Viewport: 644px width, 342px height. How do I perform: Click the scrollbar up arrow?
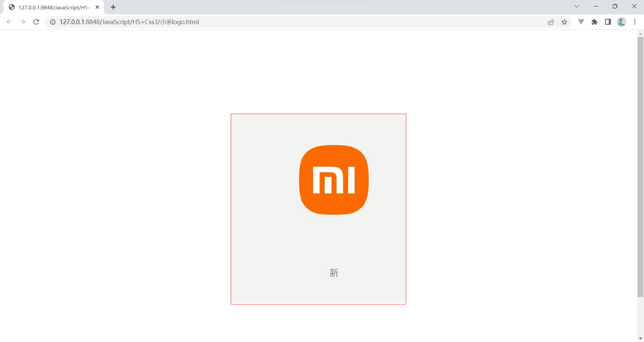point(640,34)
